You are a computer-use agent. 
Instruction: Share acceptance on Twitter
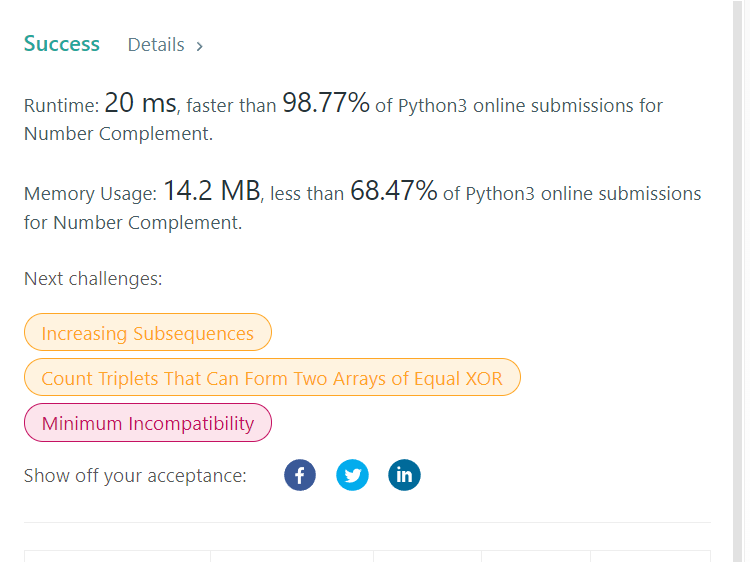pos(352,475)
